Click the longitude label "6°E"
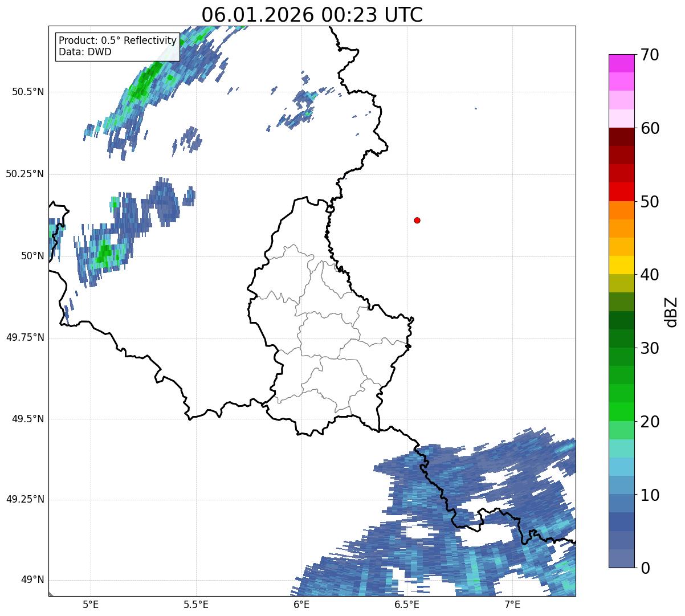 click(301, 605)
